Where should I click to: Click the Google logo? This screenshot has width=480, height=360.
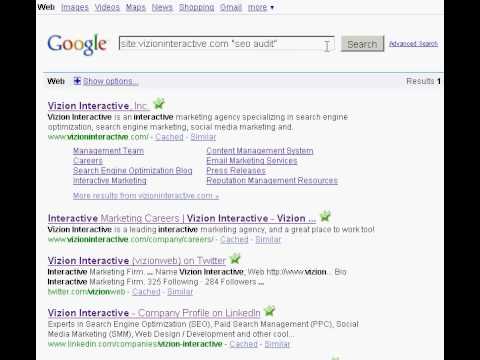(x=77, y=44)
